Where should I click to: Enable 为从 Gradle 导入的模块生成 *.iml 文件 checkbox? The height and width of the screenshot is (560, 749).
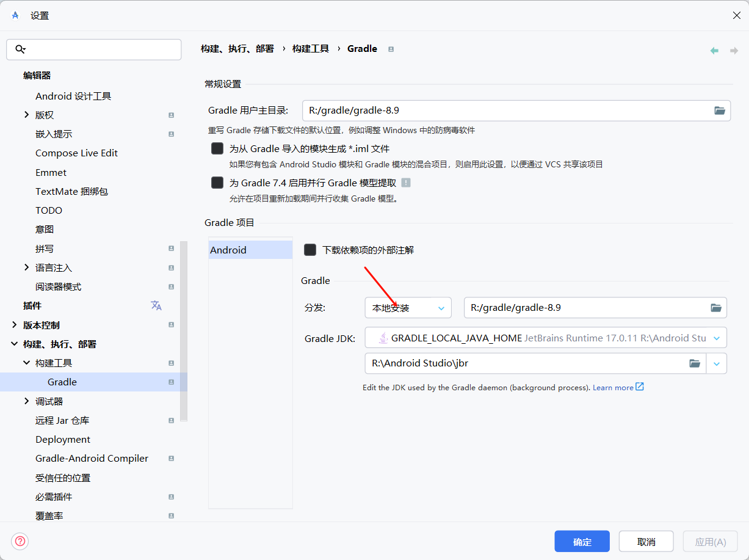217,148
